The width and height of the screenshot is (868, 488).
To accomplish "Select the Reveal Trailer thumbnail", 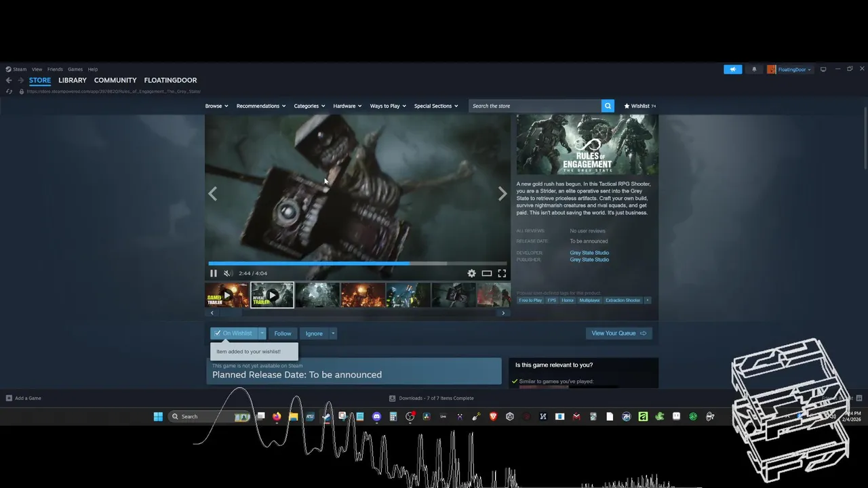I will (272, 295).
